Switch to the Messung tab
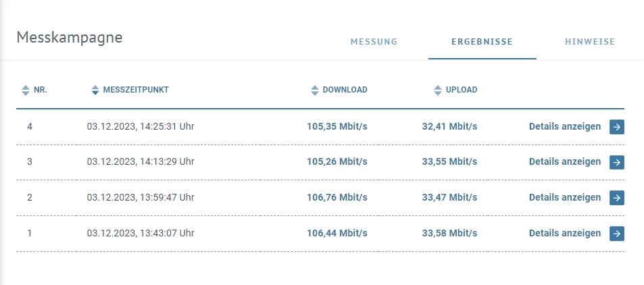Viewport: 644px width, 285px height. click(x=374, y=42)
